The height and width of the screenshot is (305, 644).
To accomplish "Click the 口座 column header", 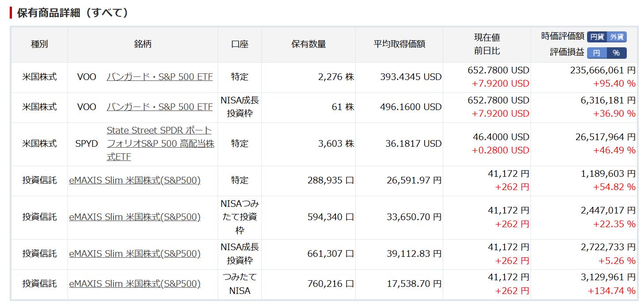I will point(240,44).
